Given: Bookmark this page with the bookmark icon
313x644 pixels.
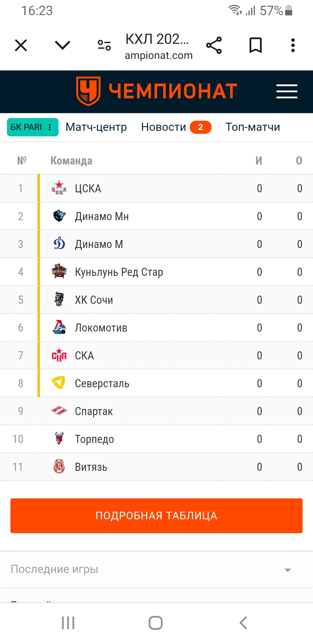Looking at the screenshot, I should pos(256,45).
